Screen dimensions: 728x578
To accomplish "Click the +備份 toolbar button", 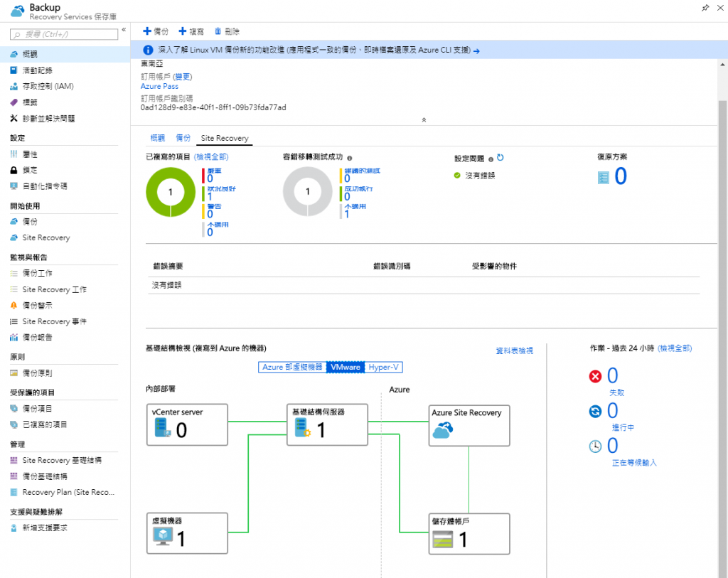I will coord(156,31).
